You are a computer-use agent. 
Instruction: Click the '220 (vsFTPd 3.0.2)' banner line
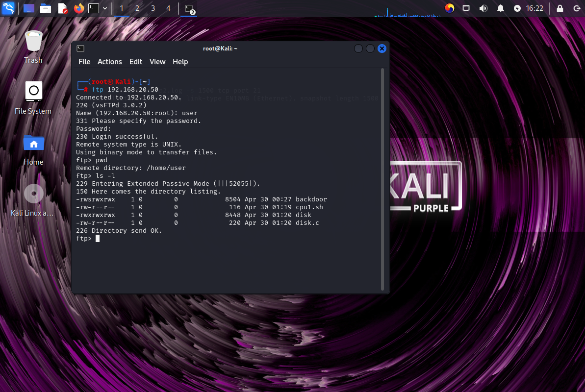111,105
